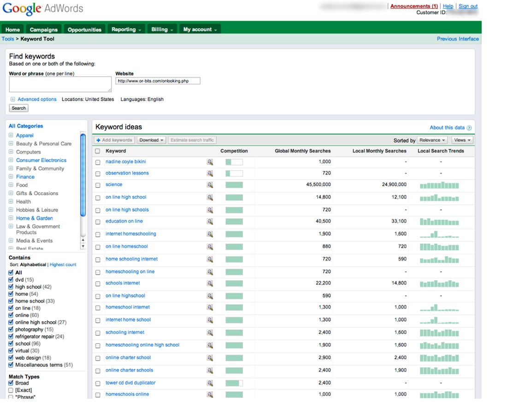
Task: Check the box for the science keyword
Action: pos(98,185)
